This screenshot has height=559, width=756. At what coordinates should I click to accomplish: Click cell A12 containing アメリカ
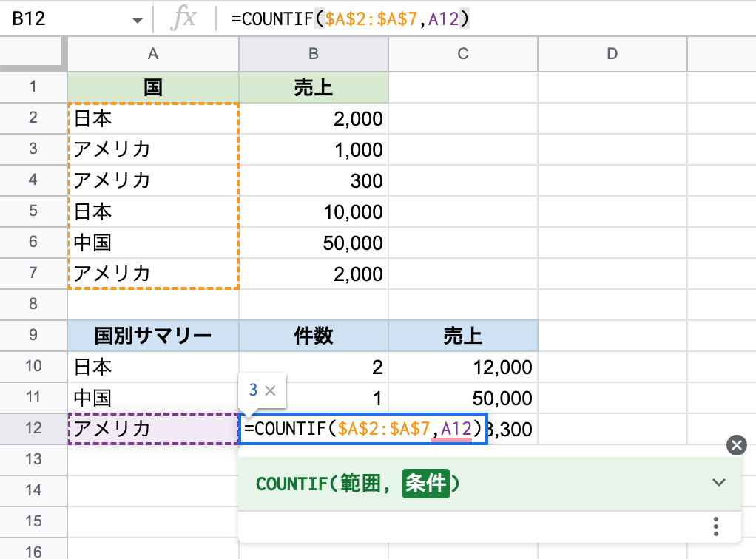click(153, 429)
